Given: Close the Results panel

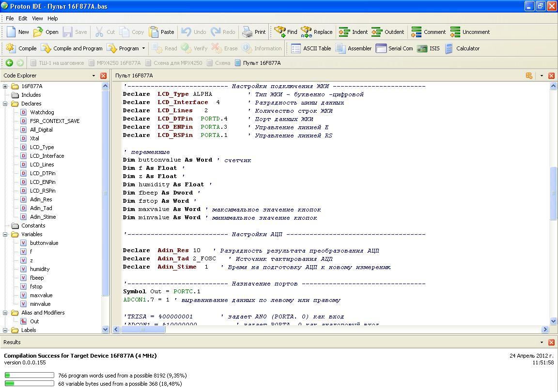Looking at the screenshot, I should (x=551, y=342).
